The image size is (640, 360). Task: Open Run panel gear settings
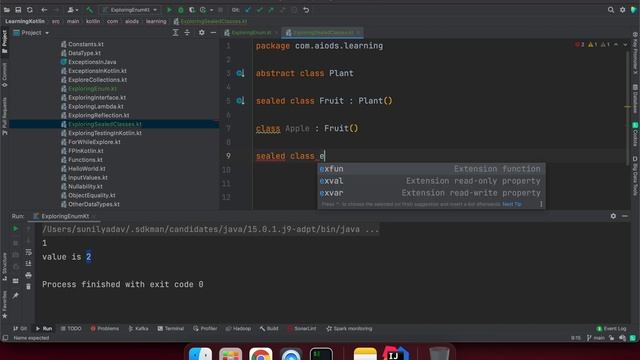[x=613, y=216]
